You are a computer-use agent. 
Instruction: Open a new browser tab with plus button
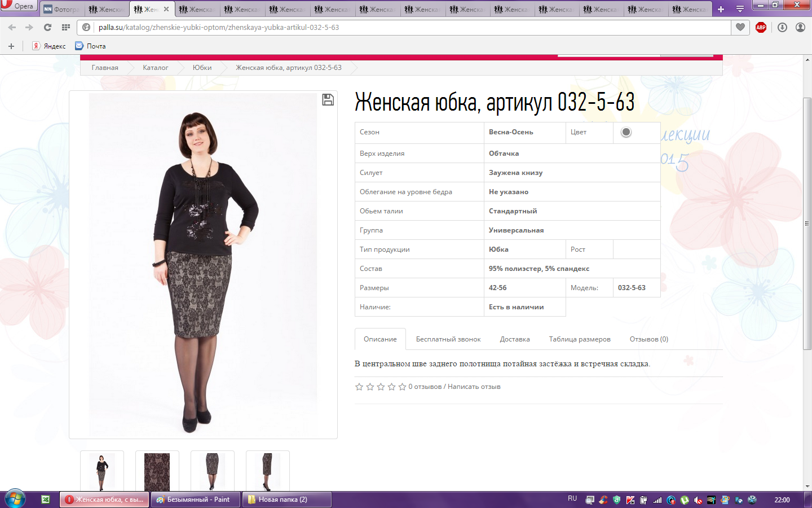(721, 9)
